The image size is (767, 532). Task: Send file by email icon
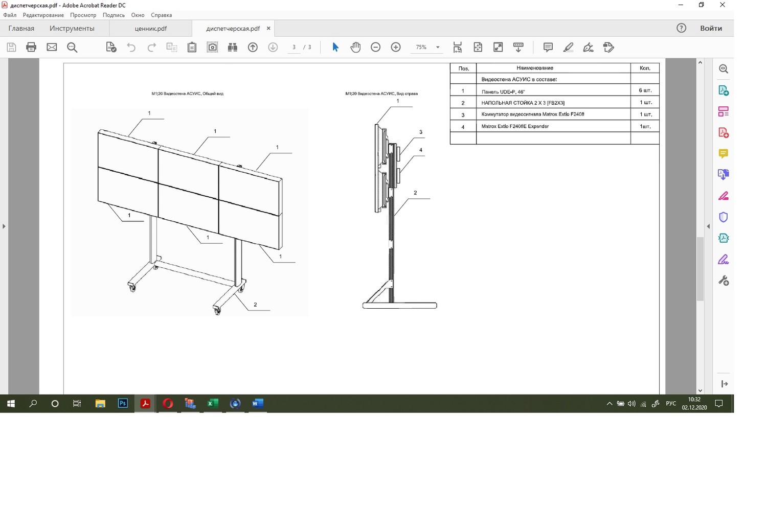(52, 48)
